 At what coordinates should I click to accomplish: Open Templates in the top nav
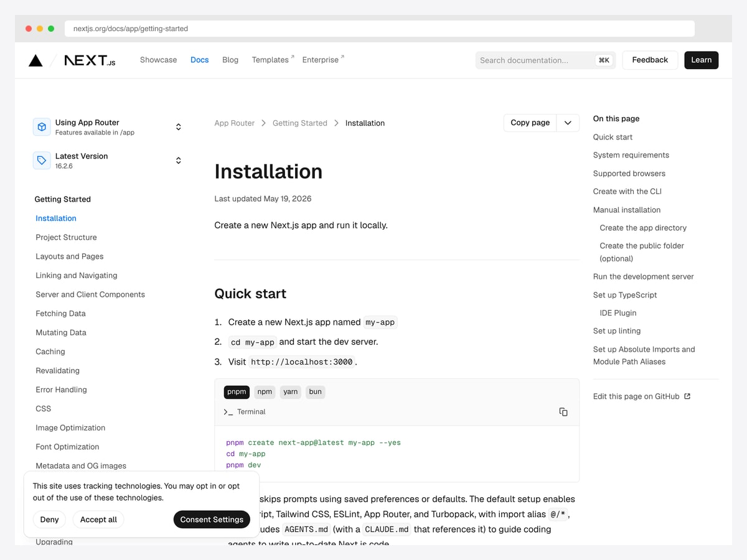[273, 60]
